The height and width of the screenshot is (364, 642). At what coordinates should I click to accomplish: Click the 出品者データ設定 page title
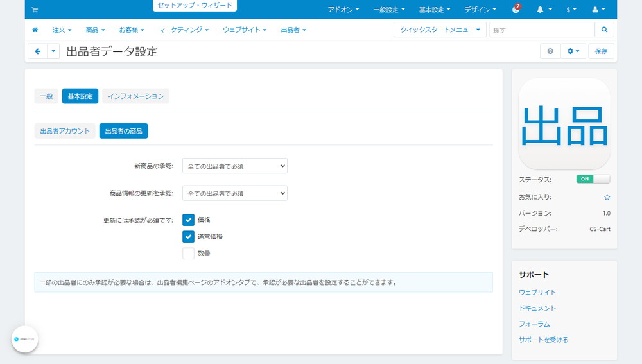(x=112, y=51)
